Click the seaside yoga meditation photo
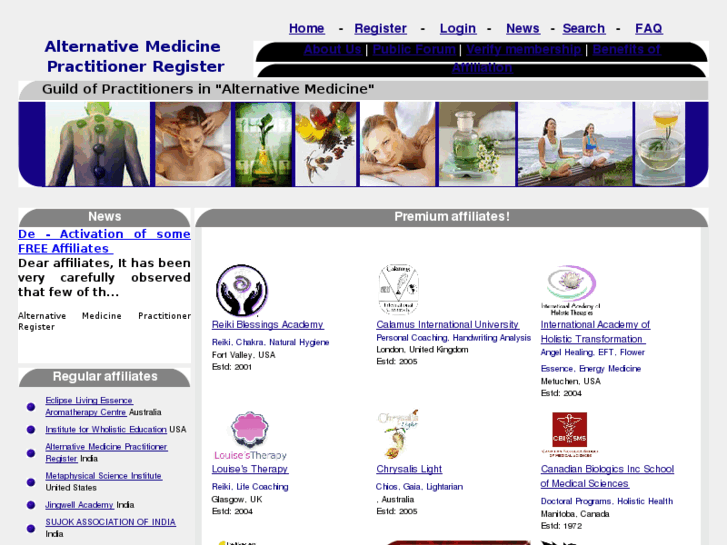Viewport: 727px width, 545px height. [x=575, y=144]
